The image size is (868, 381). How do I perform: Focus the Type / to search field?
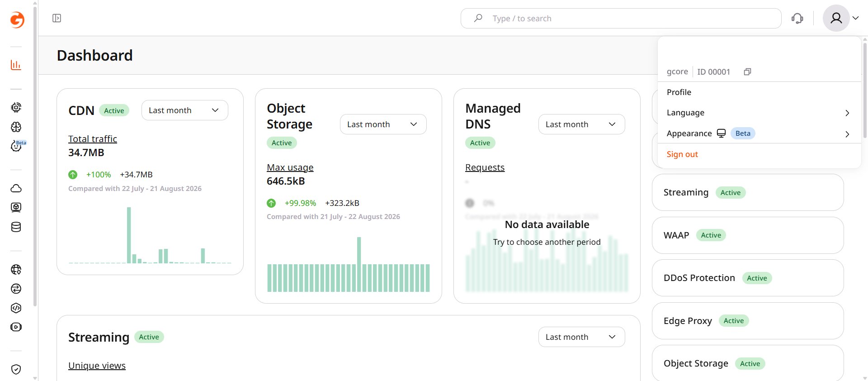coord(621,19)
